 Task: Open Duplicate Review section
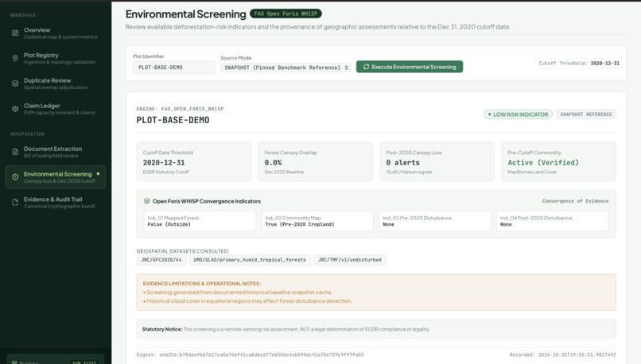(x=56, y=83)
